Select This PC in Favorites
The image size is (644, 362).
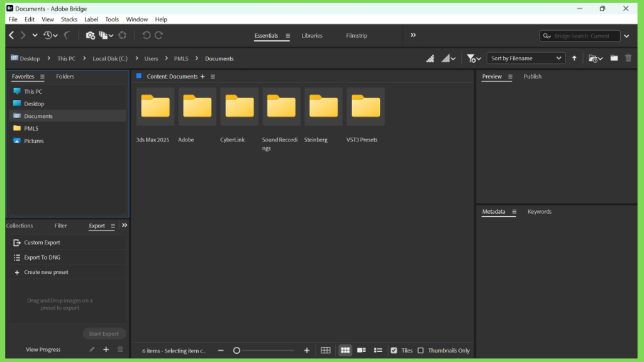point(67,92)
